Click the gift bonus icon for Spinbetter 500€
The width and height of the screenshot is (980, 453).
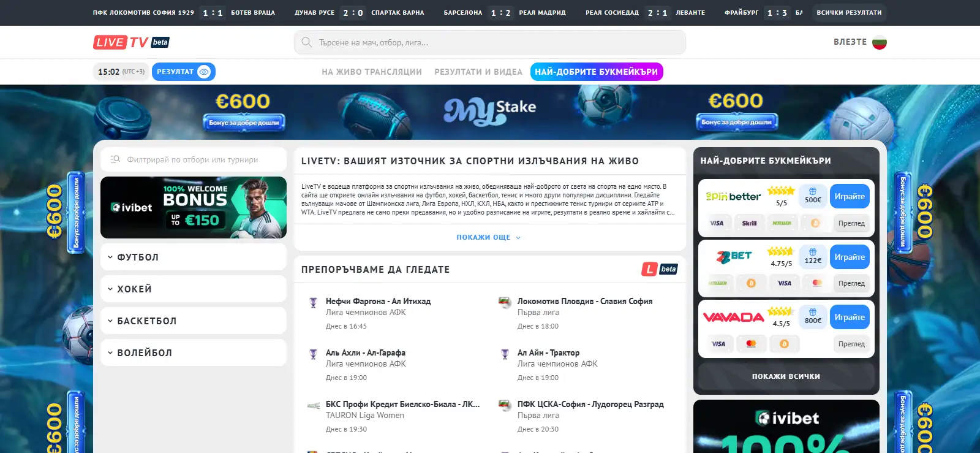pyautogui.click(x=813, y=191)
